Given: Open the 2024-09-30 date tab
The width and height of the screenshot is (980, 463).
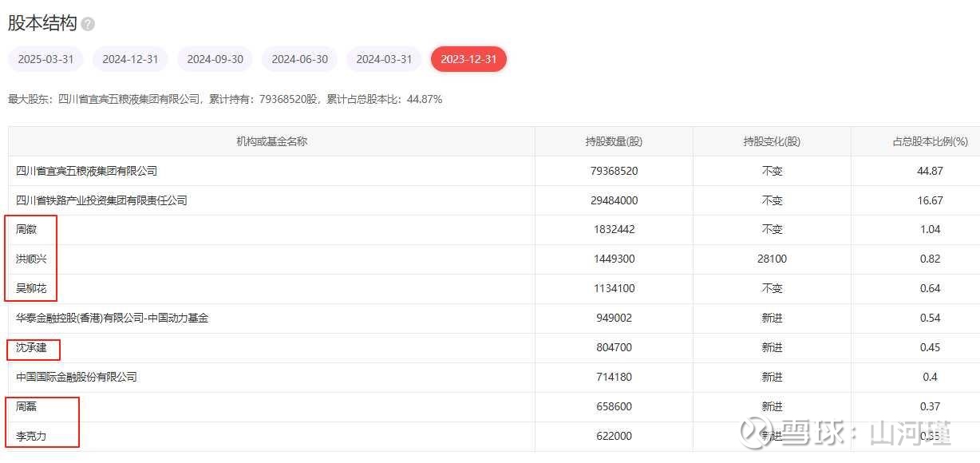Looking at the screenshot, I should click(x=215, y=59).
